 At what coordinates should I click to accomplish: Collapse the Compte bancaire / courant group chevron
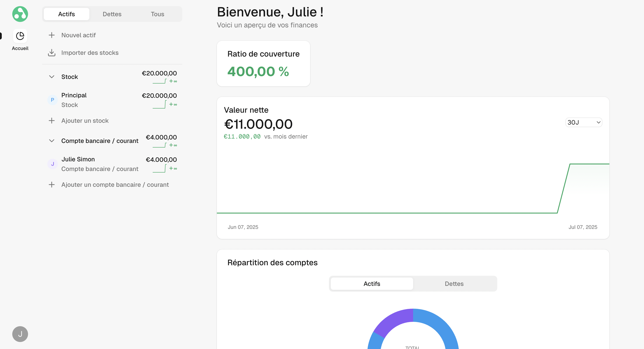pos(51,141)
